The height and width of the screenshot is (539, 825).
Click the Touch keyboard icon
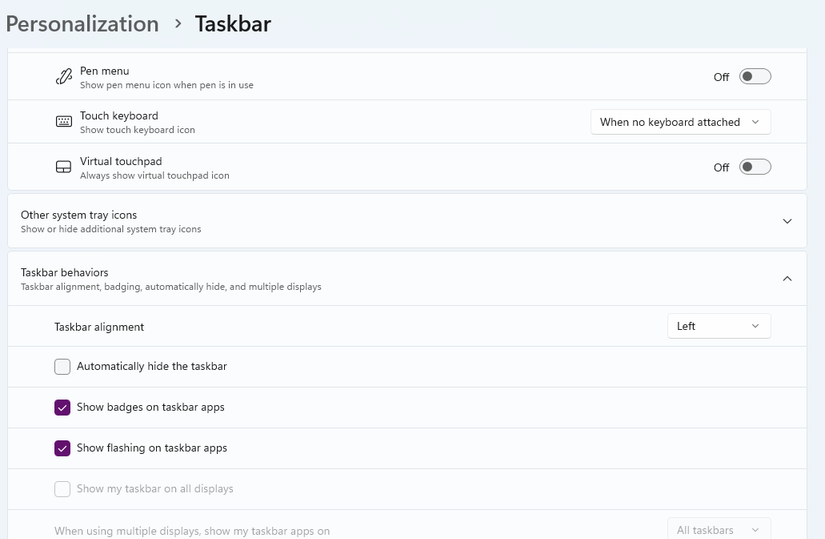tap(64, 122)
